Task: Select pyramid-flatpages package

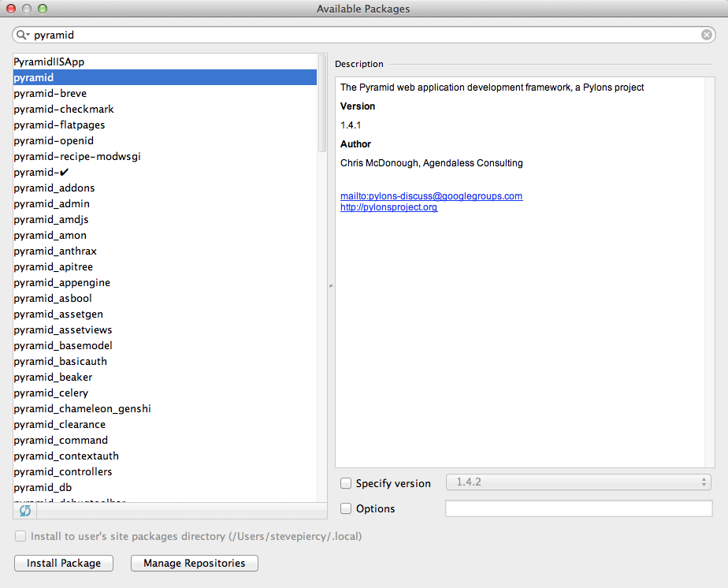Action: coord(165,125)
